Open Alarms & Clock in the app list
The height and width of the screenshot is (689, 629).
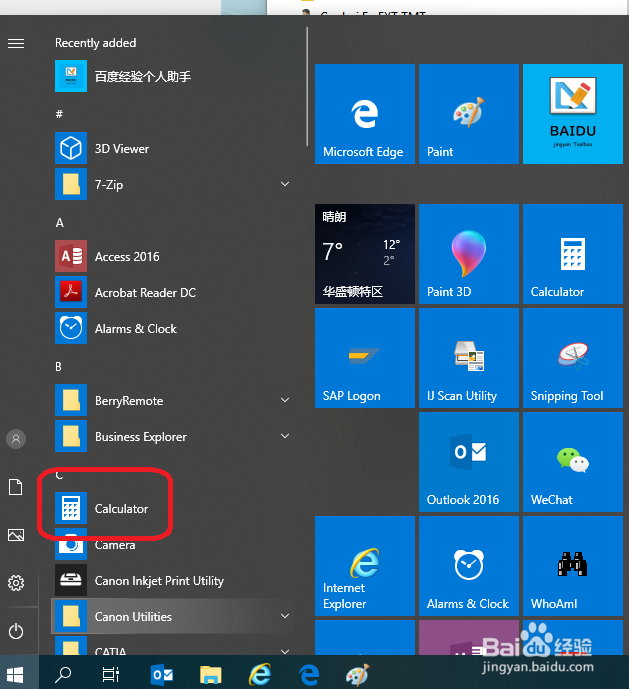pyautogui.click(x=172, y=329)
